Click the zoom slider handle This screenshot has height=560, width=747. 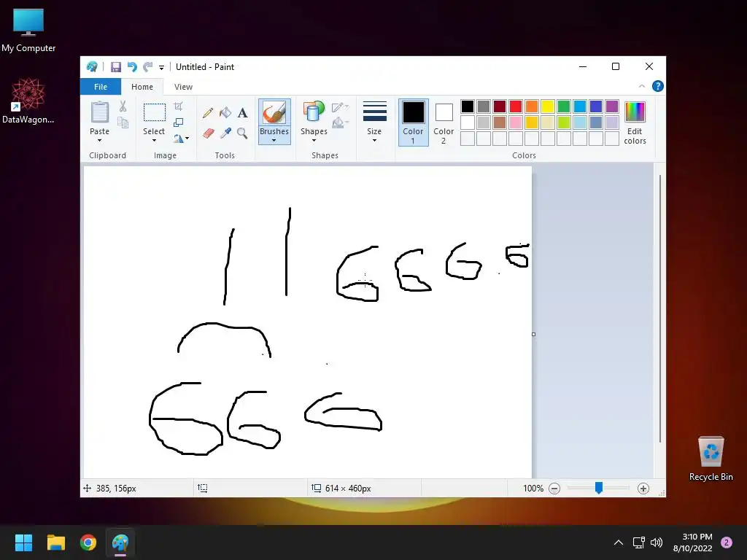tap(599, 488)
